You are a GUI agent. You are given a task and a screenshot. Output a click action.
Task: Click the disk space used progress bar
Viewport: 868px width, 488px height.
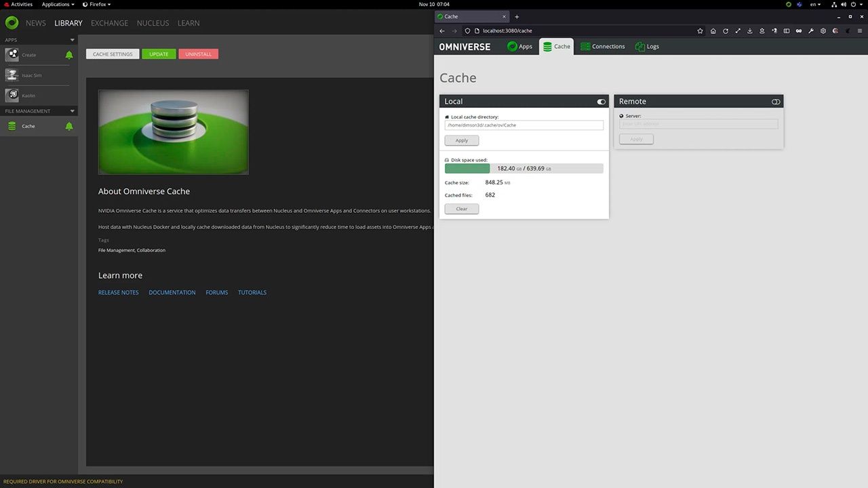tap(524, 169)
